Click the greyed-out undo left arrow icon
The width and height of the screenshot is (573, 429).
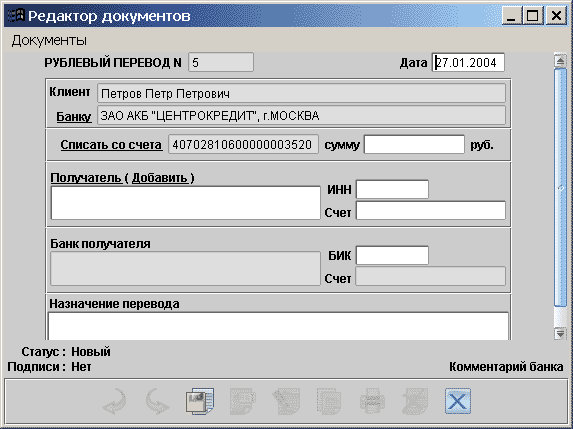pyautogui.click(x=114, y=401)
